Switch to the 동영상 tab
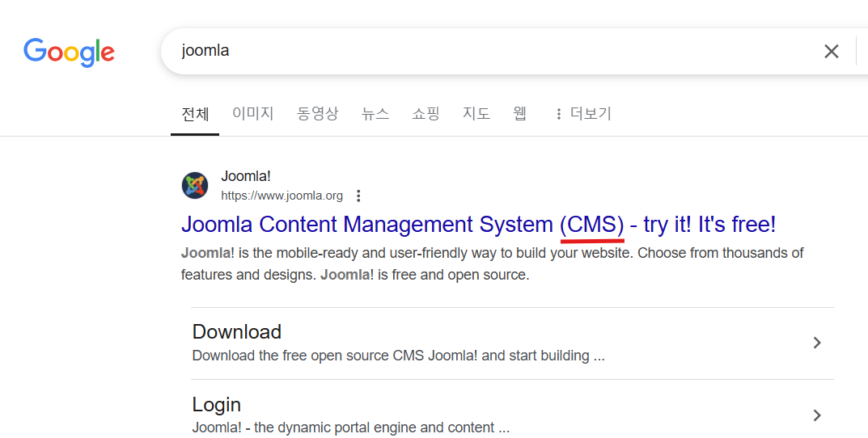868x438 pixels. point(317,113)
